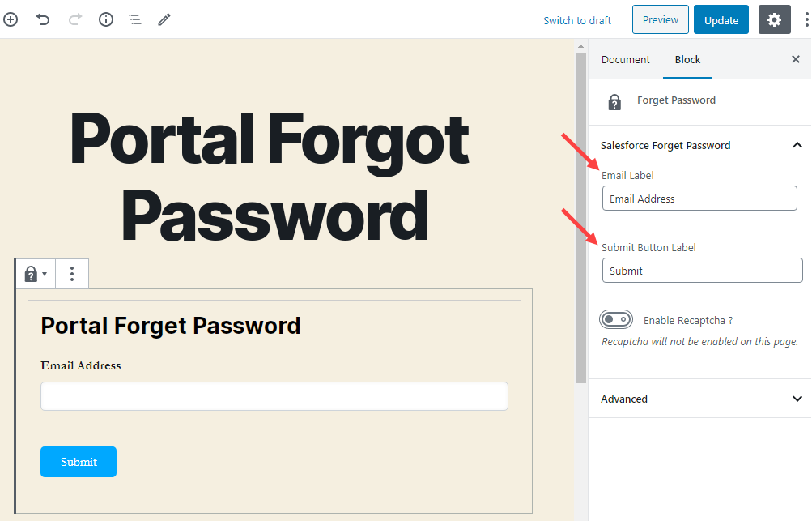Click the Submit Button Label field
This screenshot has height=521, width=812.
pos(702,271)
